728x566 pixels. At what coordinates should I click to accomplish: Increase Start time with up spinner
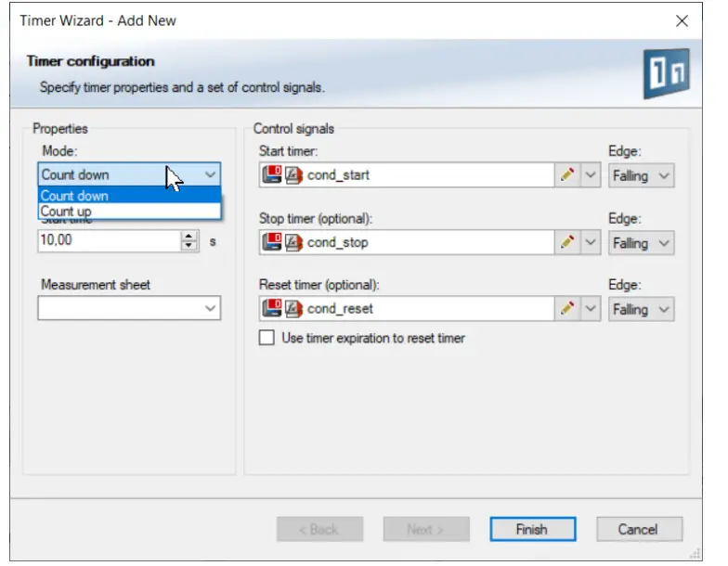point(188,236)
